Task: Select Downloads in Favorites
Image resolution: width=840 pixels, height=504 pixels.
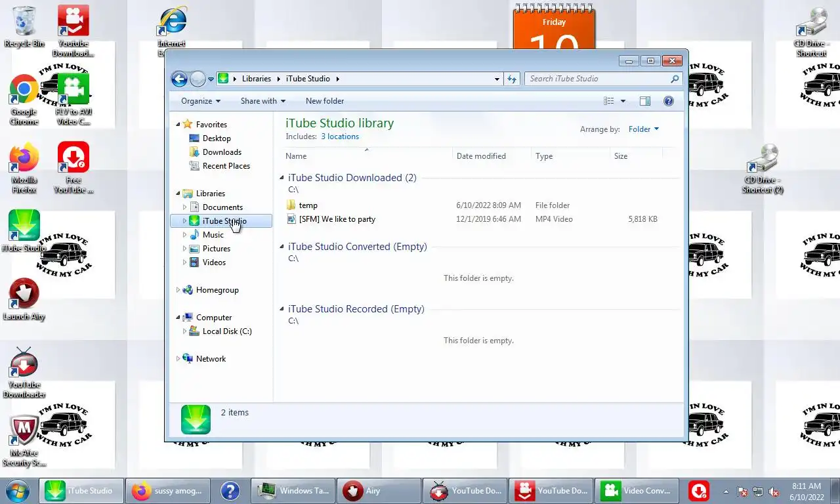Action: 222,152
